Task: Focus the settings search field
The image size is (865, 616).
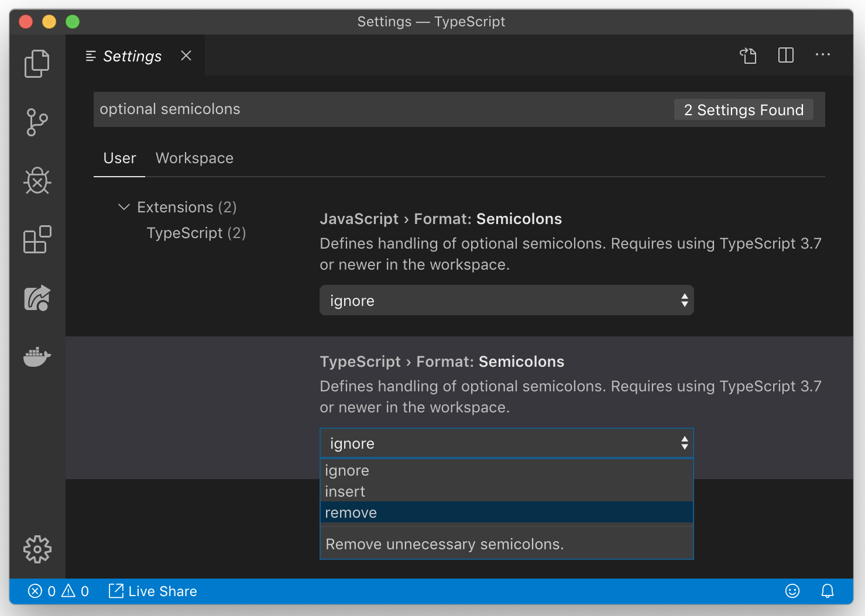Action: [x=380, y=109]
